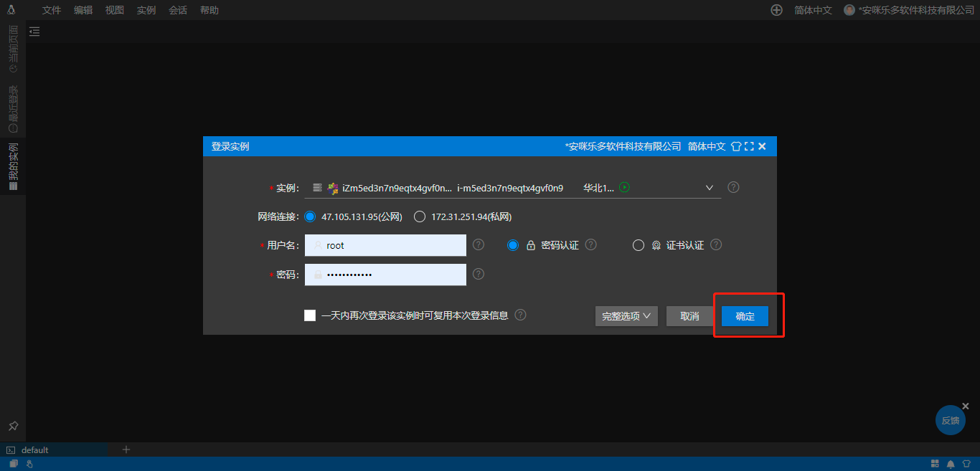Click the Linux penguin logo icon
980x471 pixels.
point(11,9)
